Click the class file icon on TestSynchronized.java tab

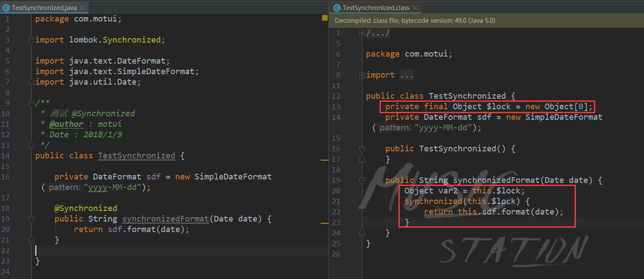(6, 8)
